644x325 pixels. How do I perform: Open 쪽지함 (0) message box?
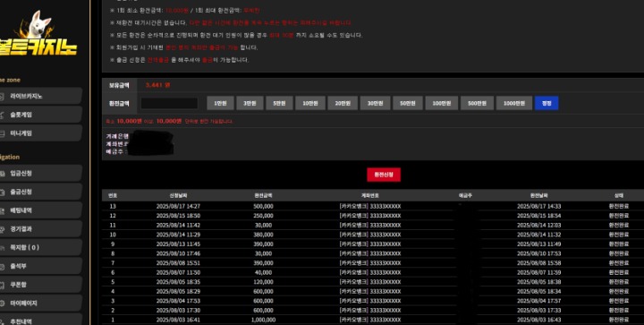pos(40,247)
